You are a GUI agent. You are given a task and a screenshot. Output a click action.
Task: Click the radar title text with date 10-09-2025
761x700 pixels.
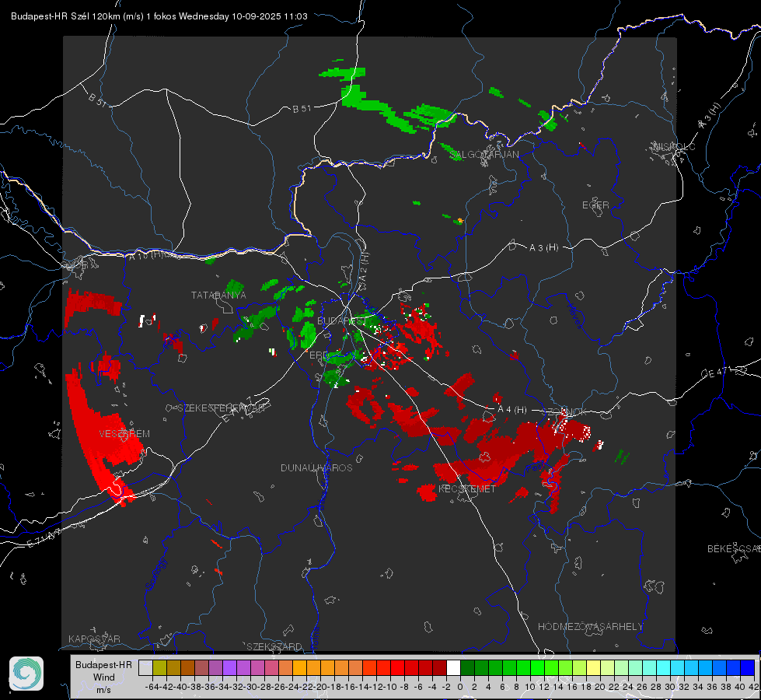click(x=159, y=16)
